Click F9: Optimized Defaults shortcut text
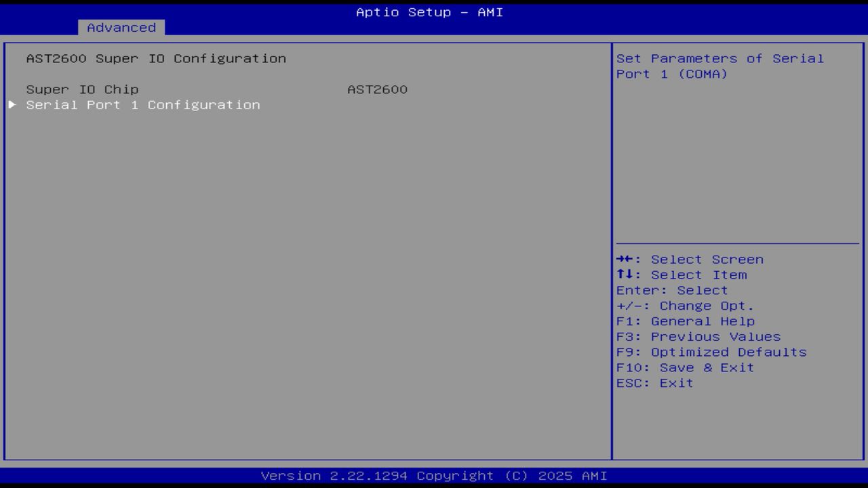868x488 pixels. 711,352
